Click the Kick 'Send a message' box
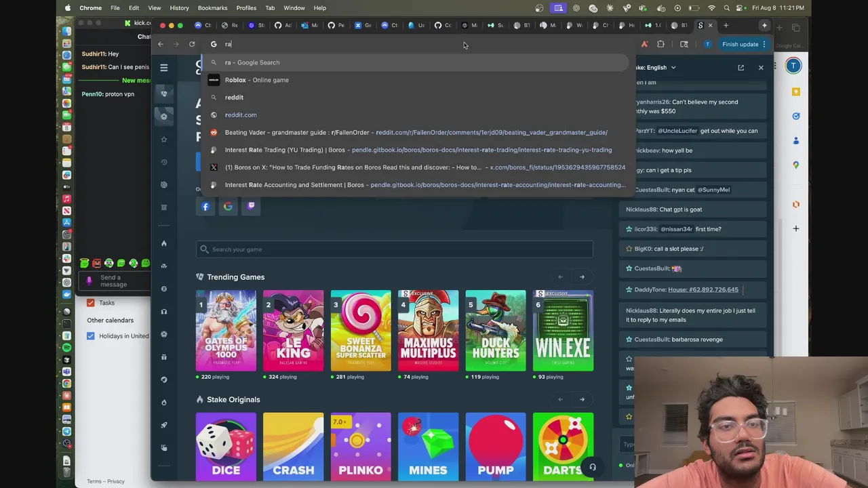868x488 pixels. 114,281
